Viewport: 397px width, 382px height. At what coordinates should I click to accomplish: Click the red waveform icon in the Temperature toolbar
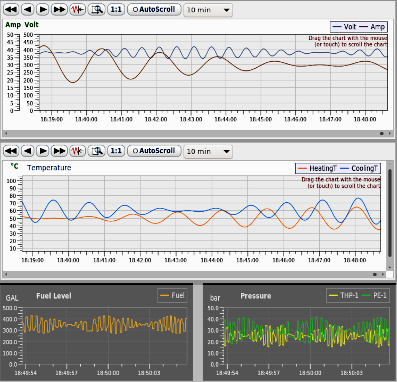(x=77, y=151)
